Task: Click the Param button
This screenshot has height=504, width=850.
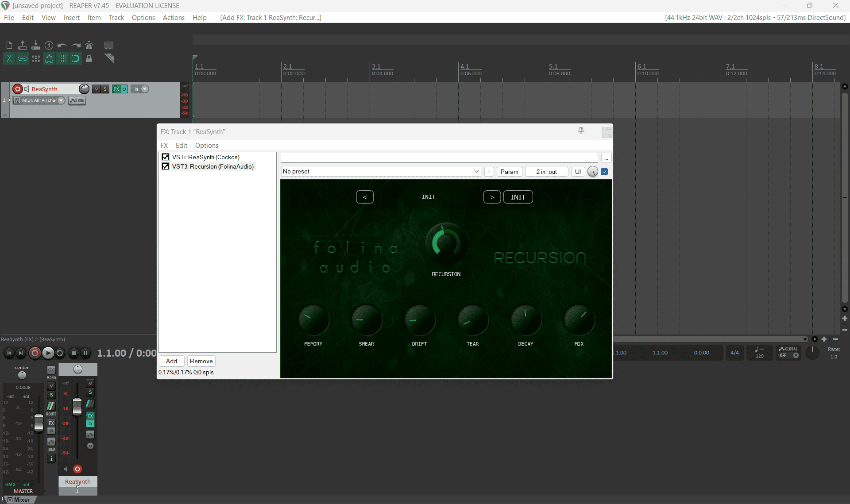Action: [x=510, y=172]
